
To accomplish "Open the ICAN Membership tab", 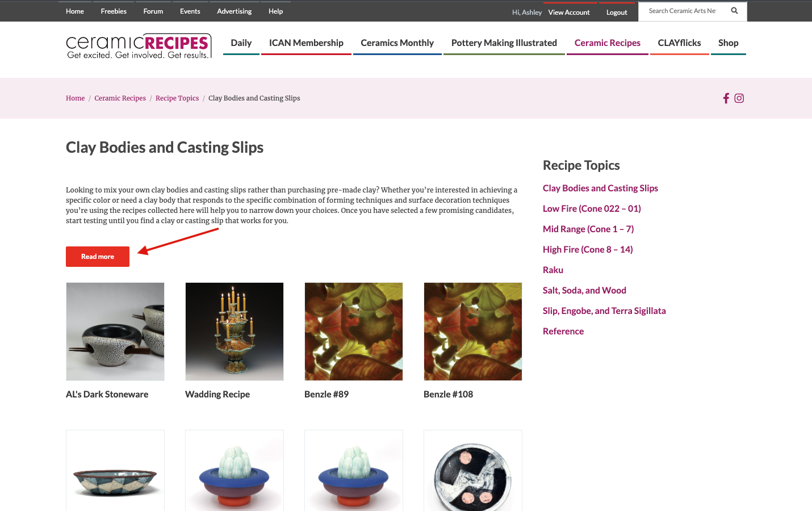I will [306, 43].
